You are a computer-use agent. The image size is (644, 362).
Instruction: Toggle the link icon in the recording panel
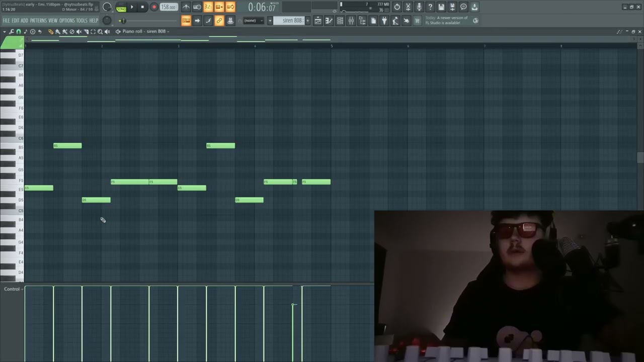tap(219, 21)
